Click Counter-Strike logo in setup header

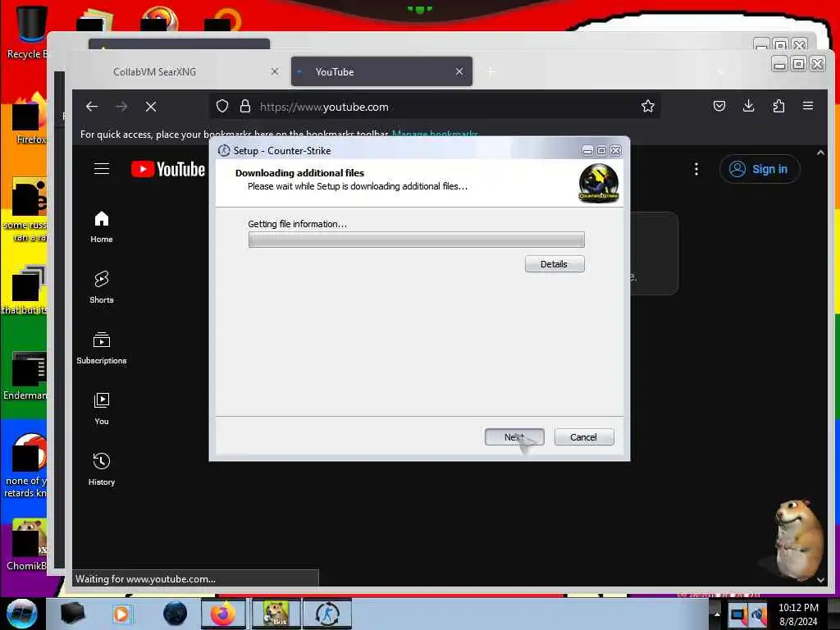tap(598, 183)
